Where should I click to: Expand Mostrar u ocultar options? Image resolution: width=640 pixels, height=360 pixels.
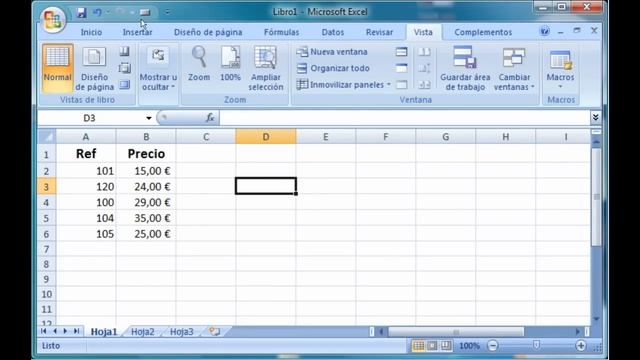point(158,69)
